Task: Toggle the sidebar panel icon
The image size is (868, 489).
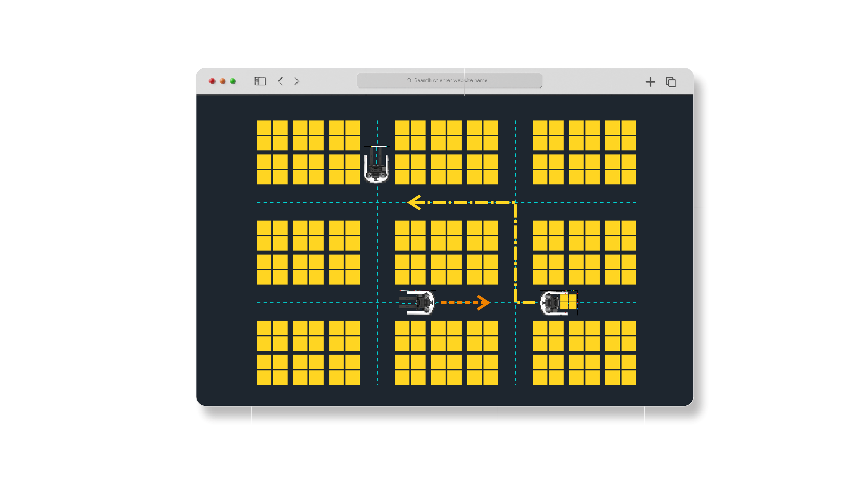Action: pos(260,81)
